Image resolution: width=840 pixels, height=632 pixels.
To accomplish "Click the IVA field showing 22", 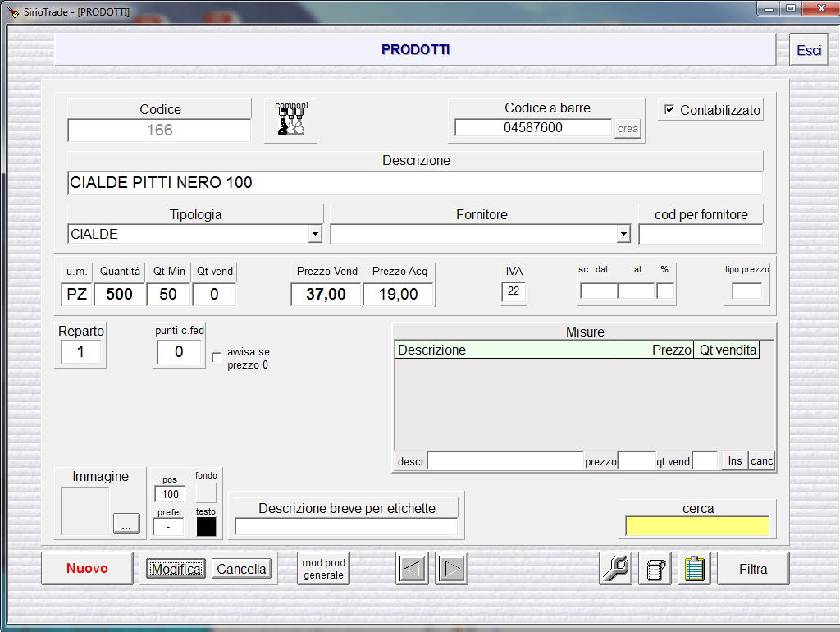I will [x=514, y=291].
